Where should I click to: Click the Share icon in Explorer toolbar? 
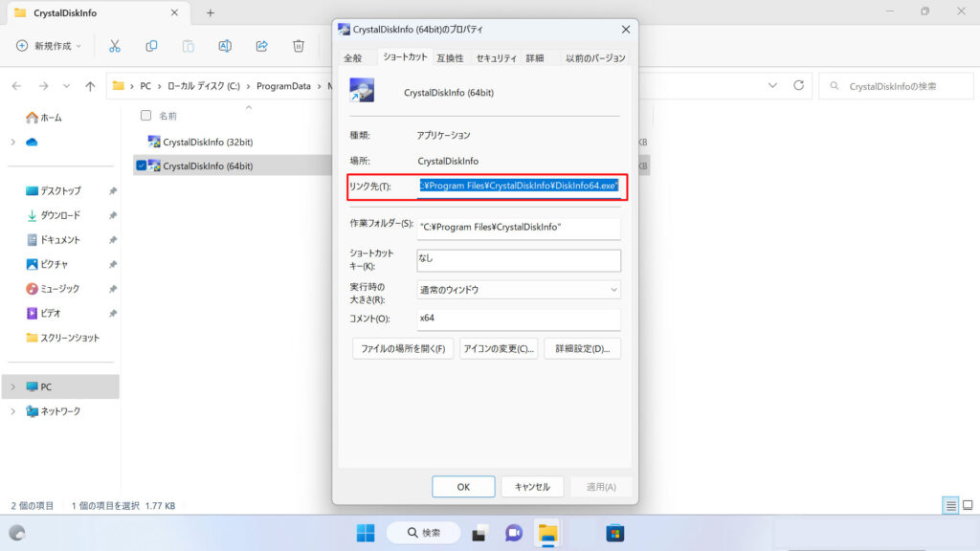[x=262, y=46]
